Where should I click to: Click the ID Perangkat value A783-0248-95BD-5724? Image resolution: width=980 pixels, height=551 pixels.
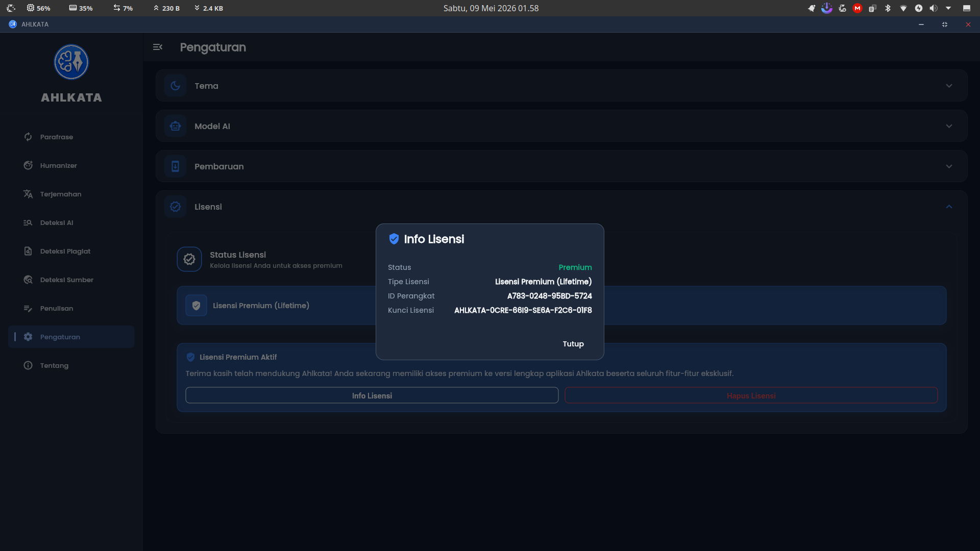coord(550,296)
